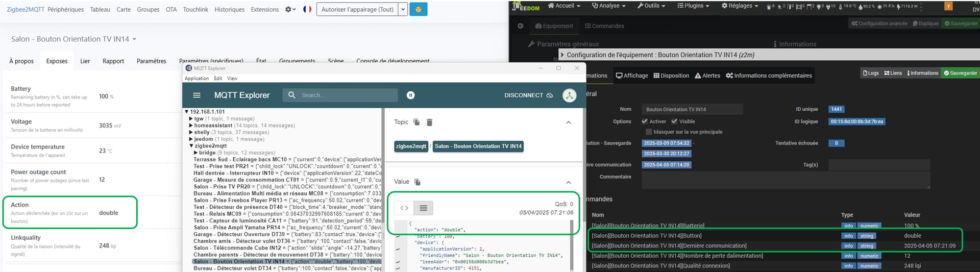Open the Jeedom Réglages dropdown menu
The width and height of the screenshot is (980, 272).
tap(740, 6)
